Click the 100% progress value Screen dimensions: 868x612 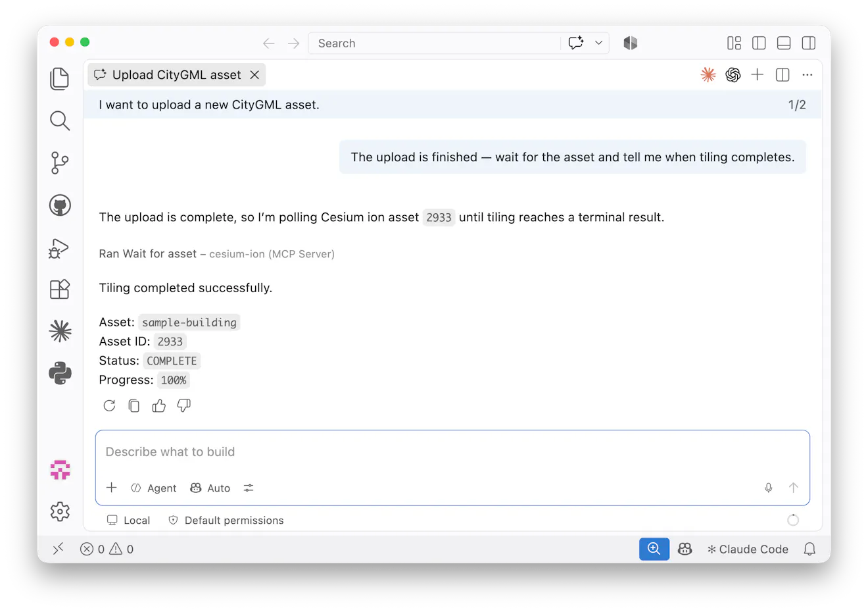pos(174,380)
